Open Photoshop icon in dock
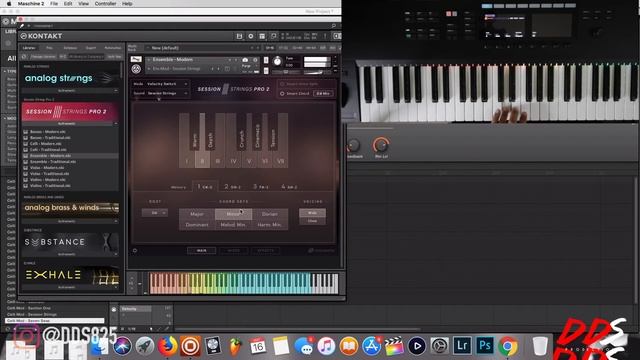Viewport: 640px width, 360px height. coord(484,346)
